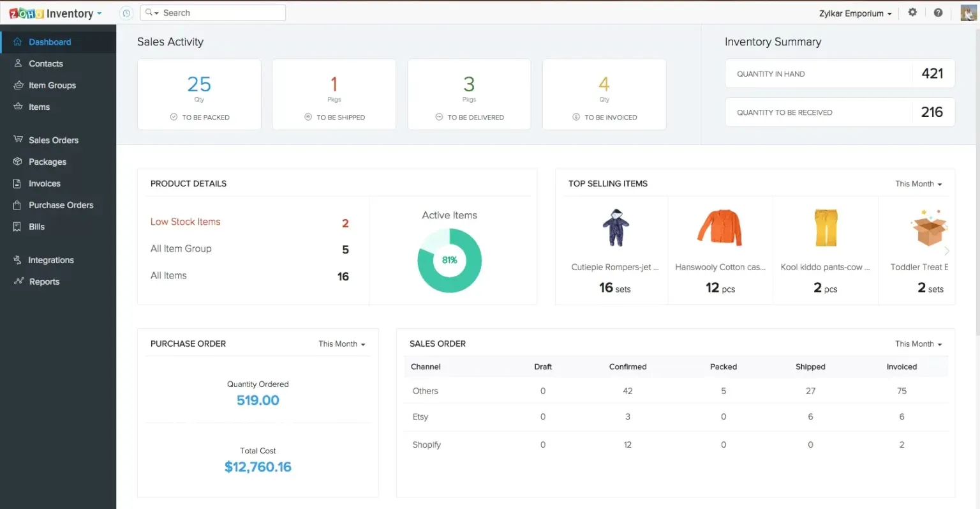Click the Reports chart icon in sidebar
Screen dimensions: 980x509
click(19, 281)
